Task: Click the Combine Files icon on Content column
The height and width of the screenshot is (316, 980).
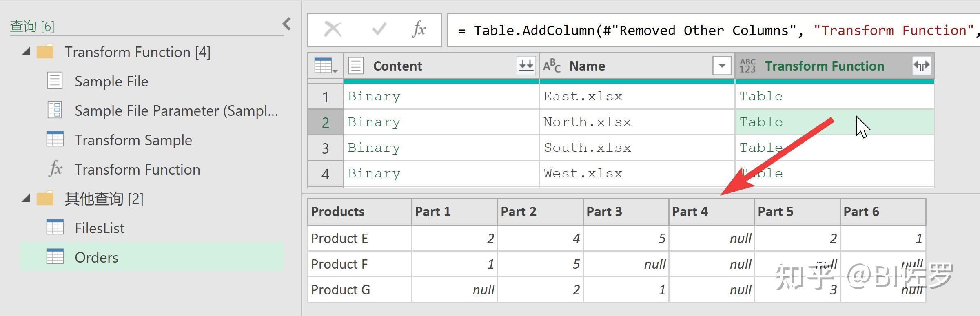Action: 526,66
